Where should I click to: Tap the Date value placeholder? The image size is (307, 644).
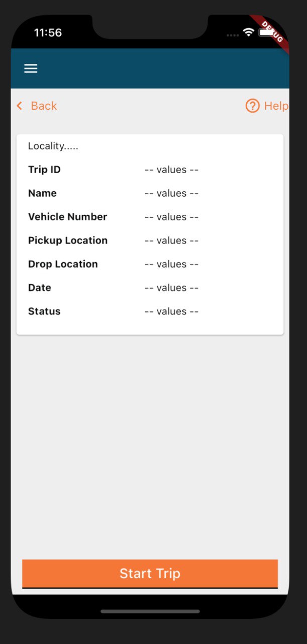(171, 287)
